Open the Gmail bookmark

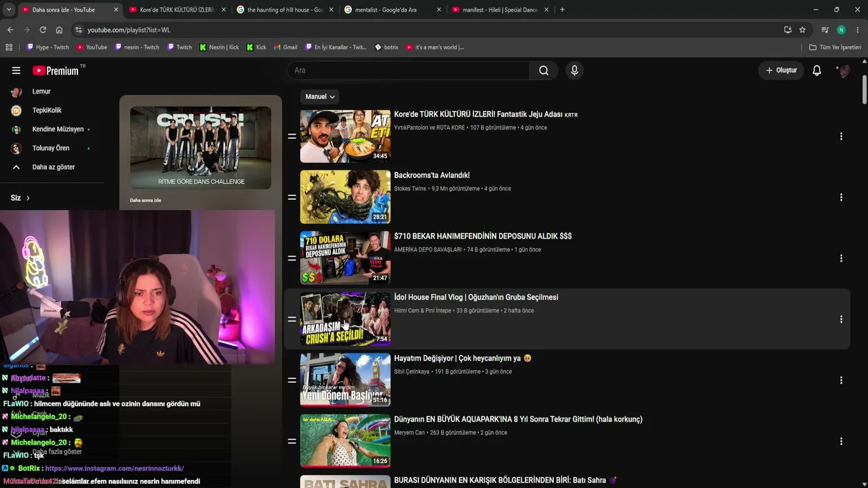pyautogui.click(x=285, y=47)
